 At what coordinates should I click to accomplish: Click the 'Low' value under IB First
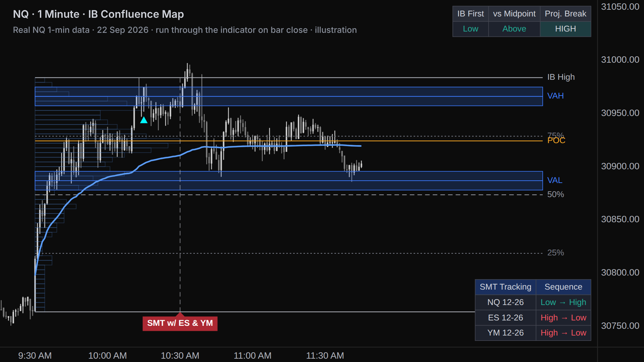click(x=471, y=29)
